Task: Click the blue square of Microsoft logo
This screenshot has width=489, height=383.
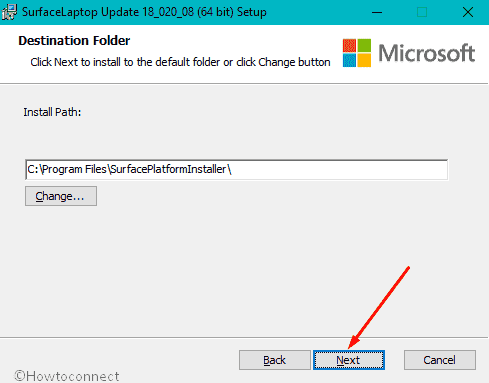Action: click(349, 60)
